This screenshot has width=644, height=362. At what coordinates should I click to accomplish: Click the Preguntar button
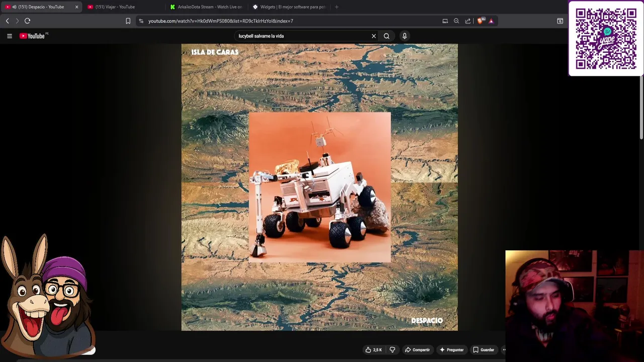tap(451, 350)
